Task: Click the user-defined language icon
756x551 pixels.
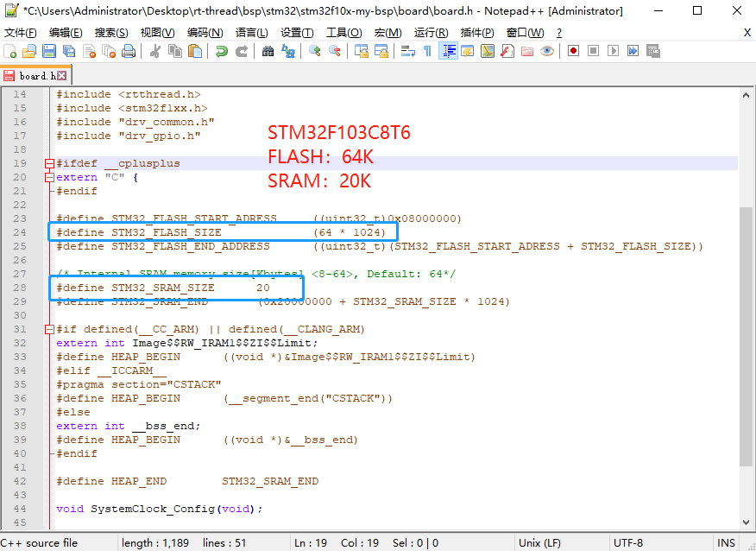Action: pos(468,51)
